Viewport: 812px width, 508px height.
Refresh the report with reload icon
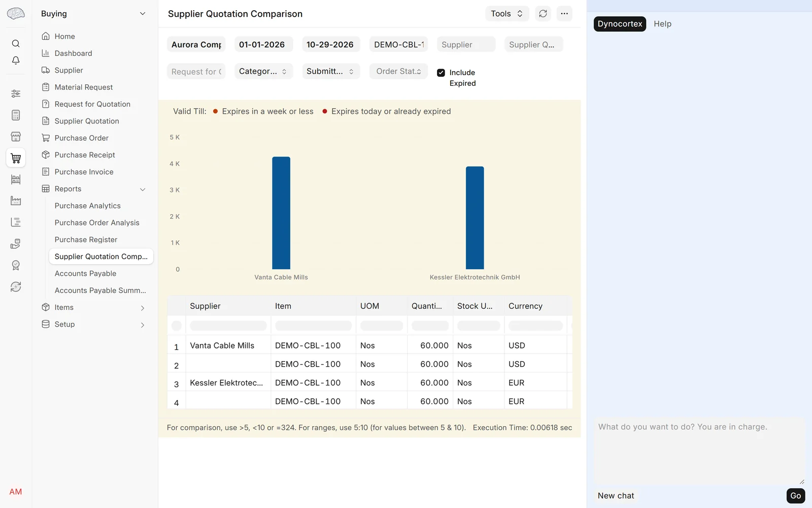[543, 14]
